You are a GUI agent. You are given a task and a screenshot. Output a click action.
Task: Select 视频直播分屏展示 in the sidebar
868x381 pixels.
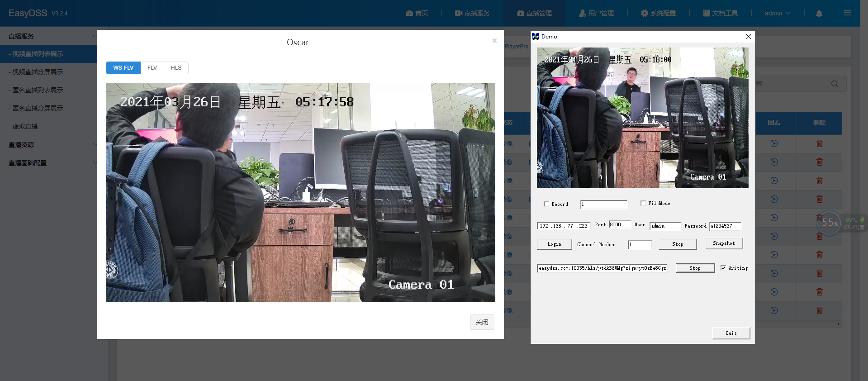pyautogui.click(x=48, y=72)
